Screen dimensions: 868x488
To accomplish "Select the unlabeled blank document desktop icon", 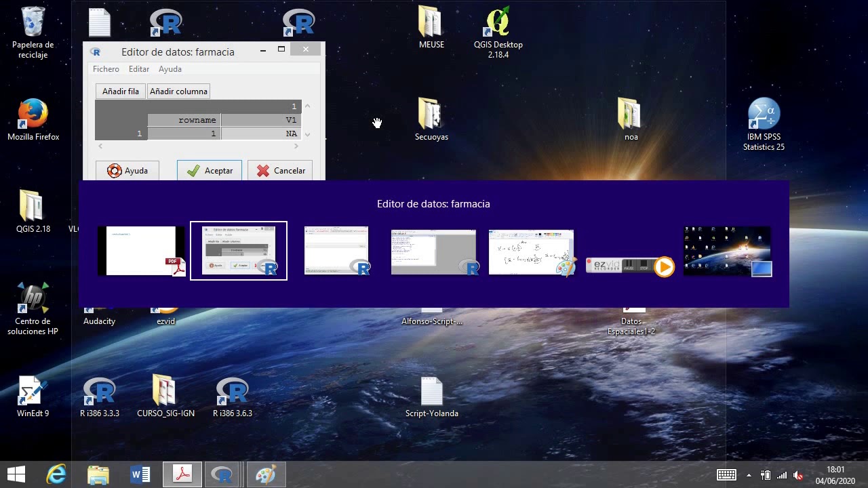I will 99,22.
